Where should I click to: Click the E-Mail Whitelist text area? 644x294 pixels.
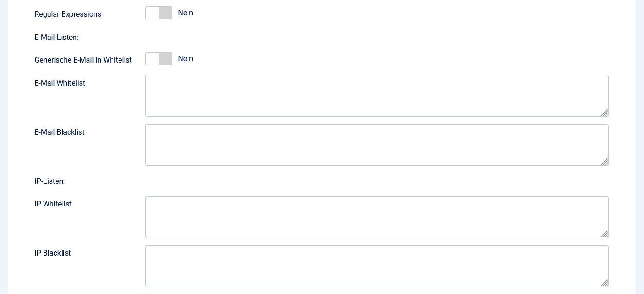pos(376,96)
